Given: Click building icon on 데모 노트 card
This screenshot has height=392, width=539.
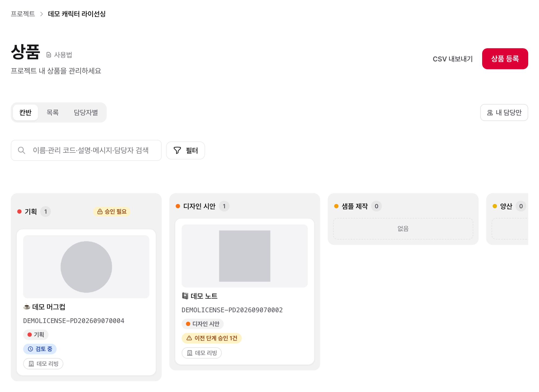Looking at the screenshot, I should pyautogui.click(x=190, y=353).
